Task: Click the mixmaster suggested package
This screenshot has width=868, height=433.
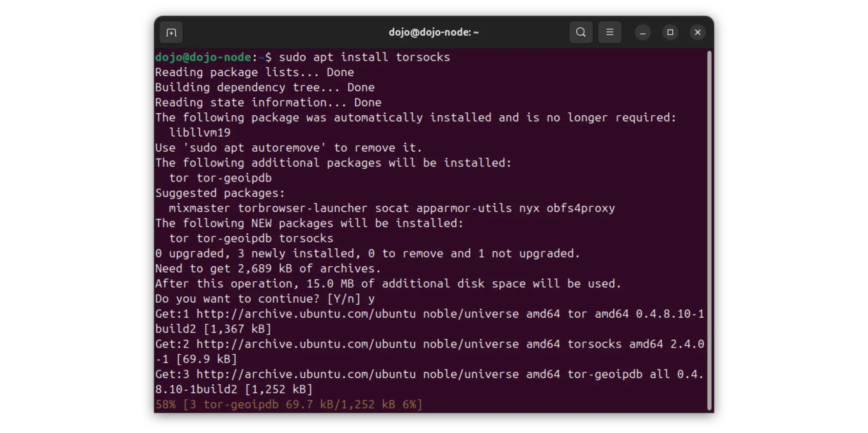Action: click(x=199, y=208)
